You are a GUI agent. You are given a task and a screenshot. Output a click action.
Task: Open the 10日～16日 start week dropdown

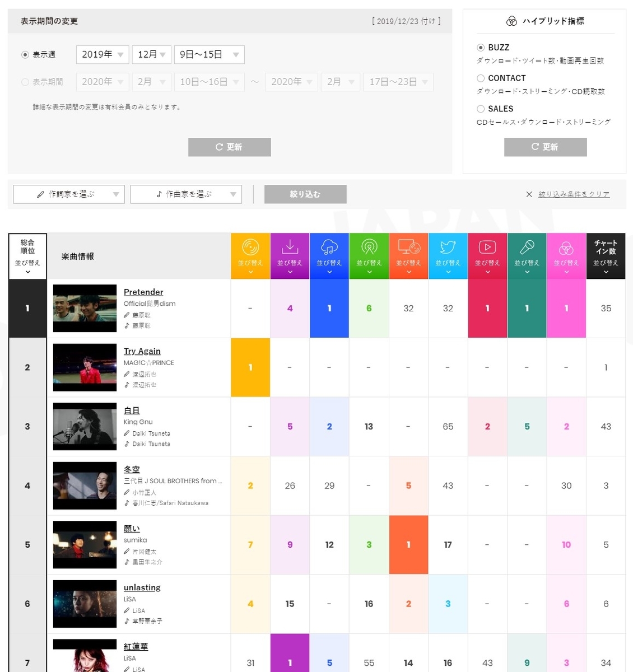coord(210,82)
